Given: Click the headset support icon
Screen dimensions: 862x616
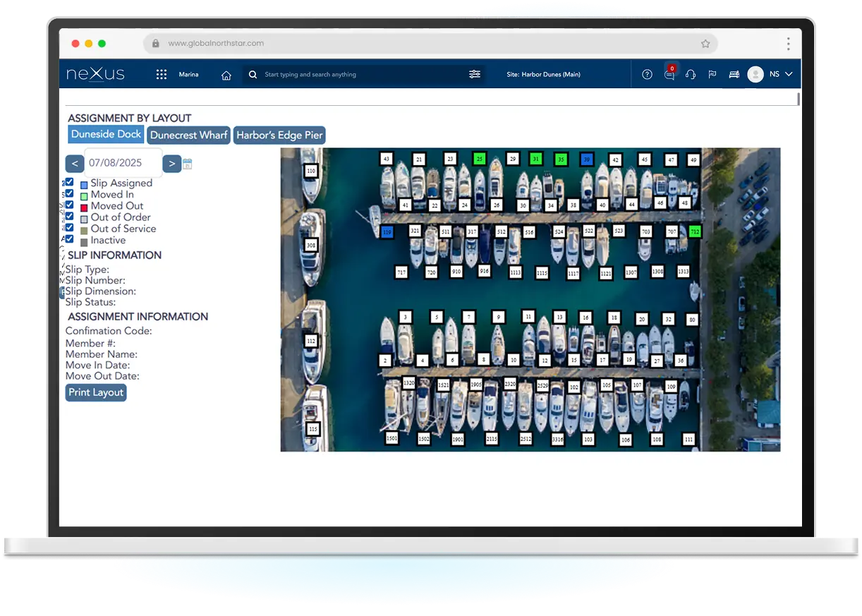Looking at the screenshot, I should (x=691, y=74).
